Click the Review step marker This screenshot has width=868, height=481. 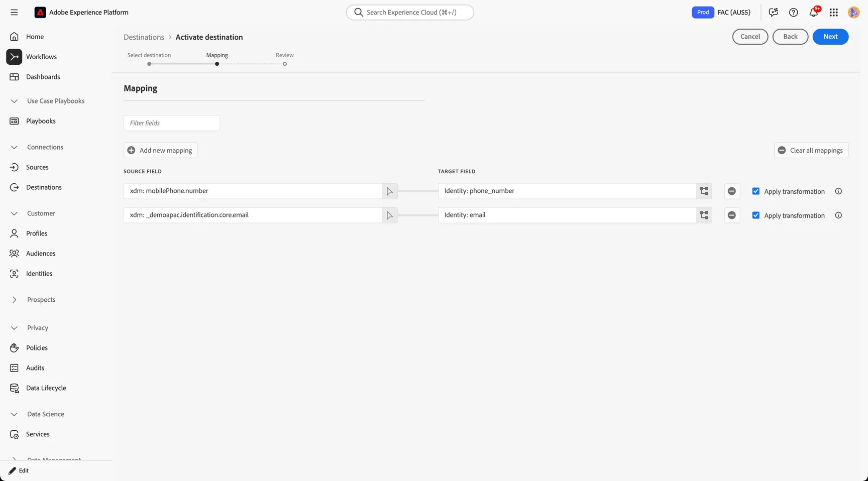tap(285, 64)
